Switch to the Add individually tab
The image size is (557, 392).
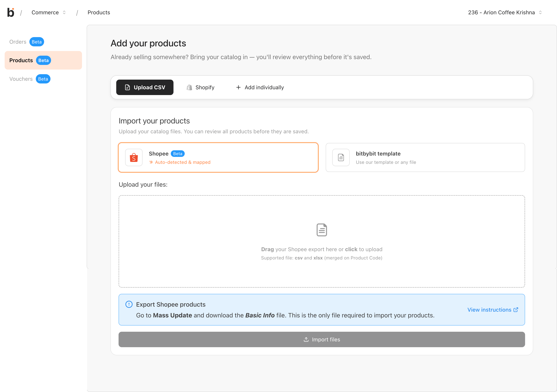tap(260, 87)
